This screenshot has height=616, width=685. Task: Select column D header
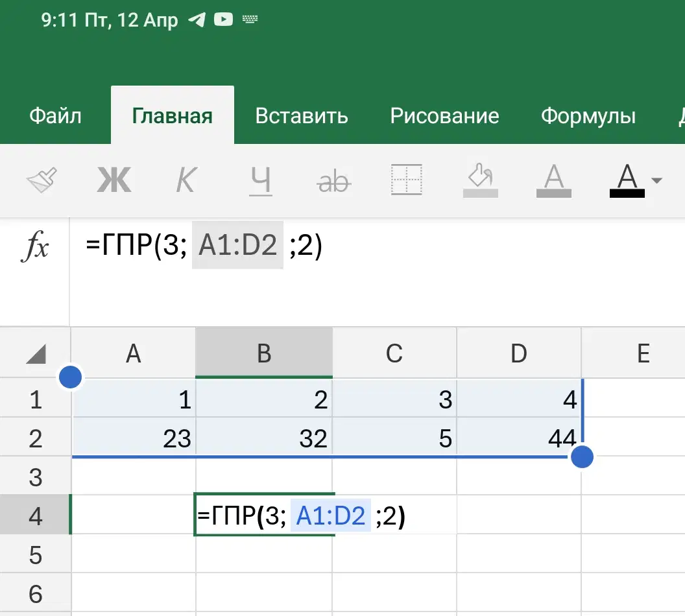coord(519,353)
